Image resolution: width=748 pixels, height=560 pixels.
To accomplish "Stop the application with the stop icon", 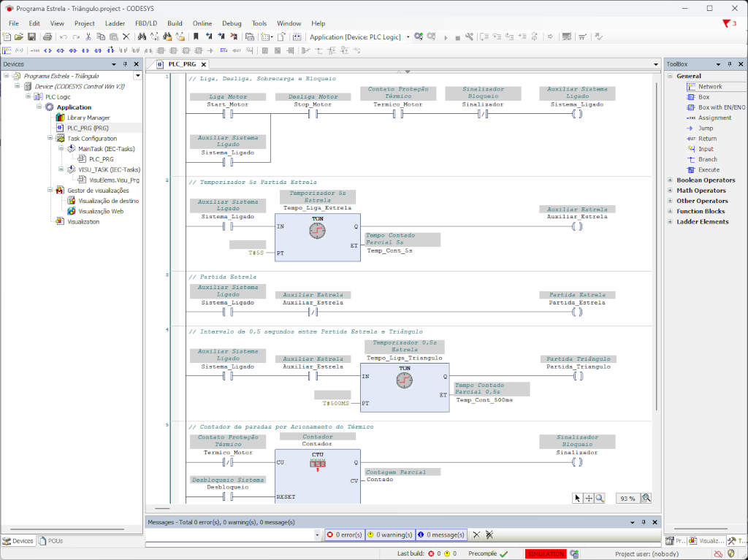I will pos(457,37).
